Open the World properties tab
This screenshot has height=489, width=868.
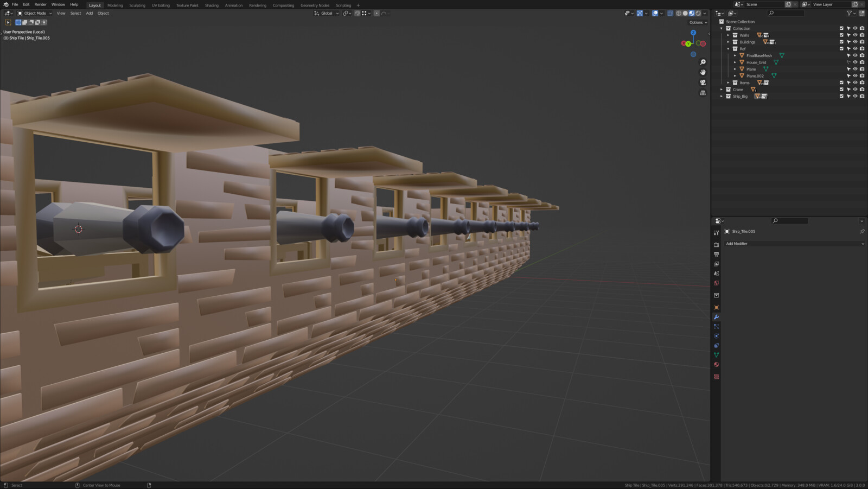pos(716,283)
